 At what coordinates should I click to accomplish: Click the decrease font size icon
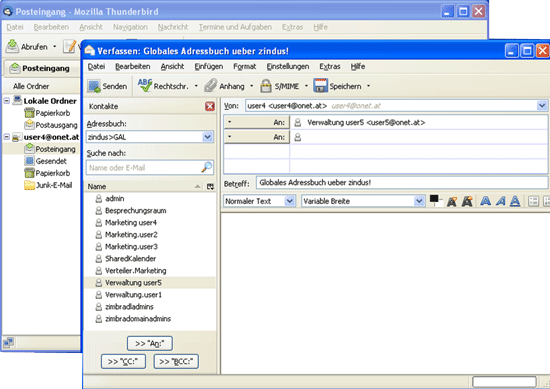[x=452, y=201]
